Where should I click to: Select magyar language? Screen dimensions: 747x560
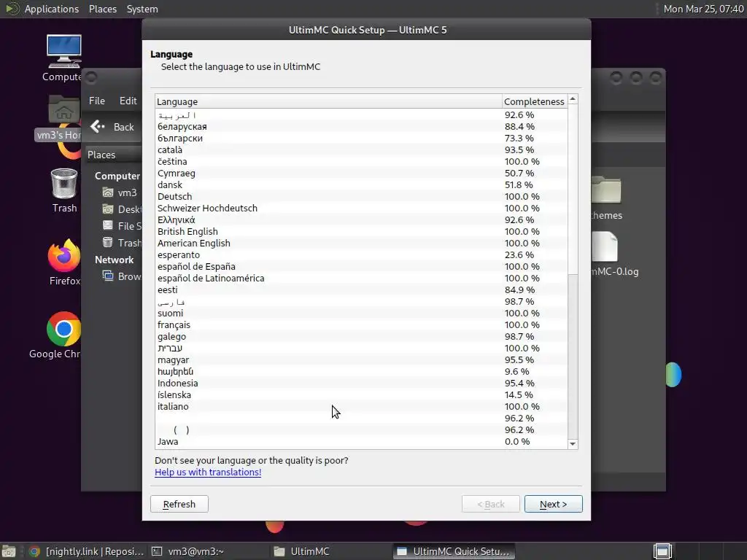[x=361, y=359]
